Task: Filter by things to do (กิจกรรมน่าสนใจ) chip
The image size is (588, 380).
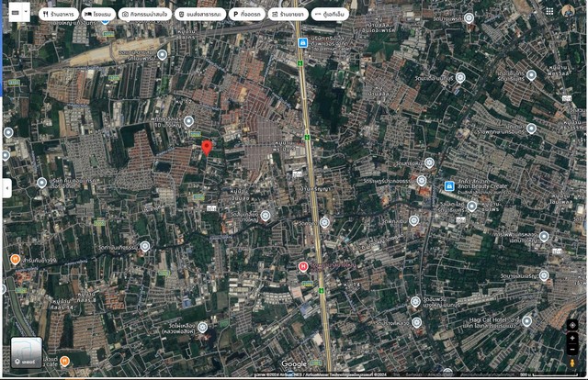Action: (x=144, y=15)
